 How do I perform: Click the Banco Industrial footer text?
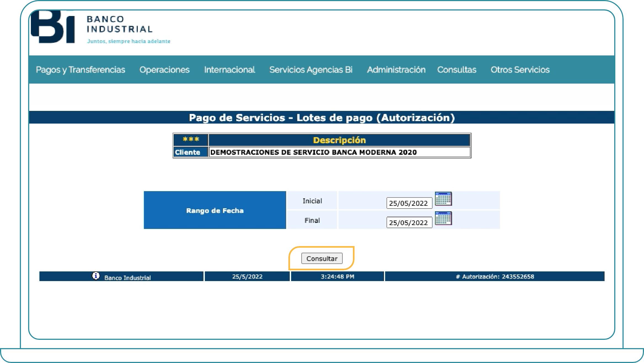(x=128, y=278)
